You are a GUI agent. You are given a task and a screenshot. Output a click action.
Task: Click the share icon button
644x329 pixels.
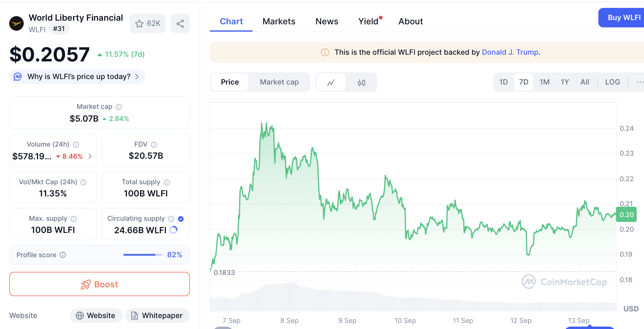[x=180, y=23]
